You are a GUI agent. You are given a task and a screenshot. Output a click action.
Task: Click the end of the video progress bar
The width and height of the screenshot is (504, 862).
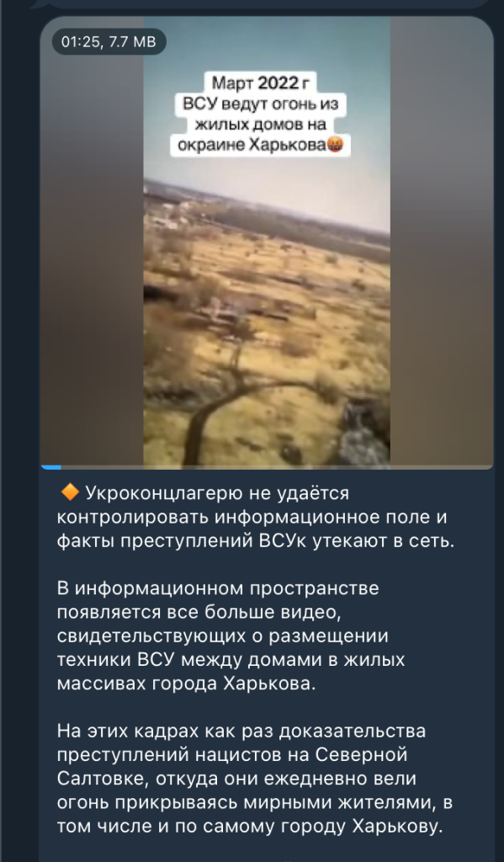click(x=491, y=467)
